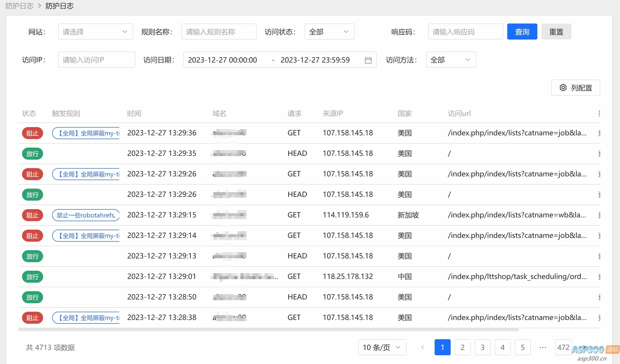Click the ellipsis to jump pages
Screen dimensions: 620x364
(x=543, y=347)
